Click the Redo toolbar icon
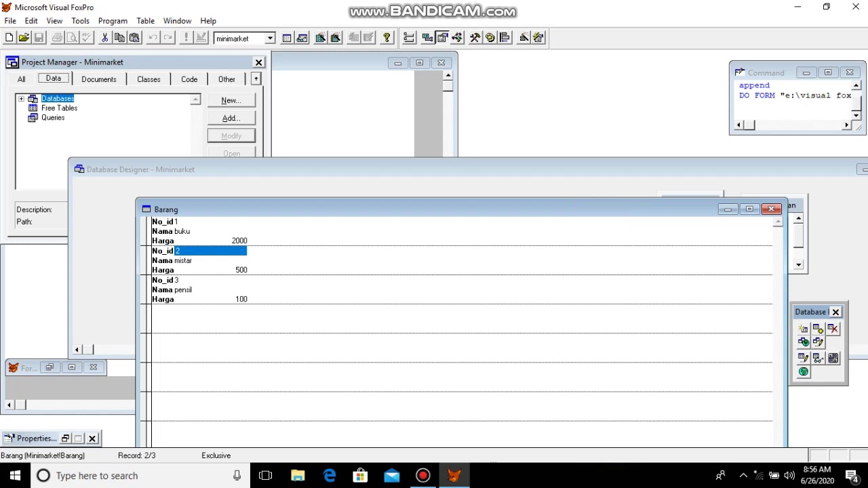Image resolution: width=868 pixels, height=488 pixels. [168, 38]
